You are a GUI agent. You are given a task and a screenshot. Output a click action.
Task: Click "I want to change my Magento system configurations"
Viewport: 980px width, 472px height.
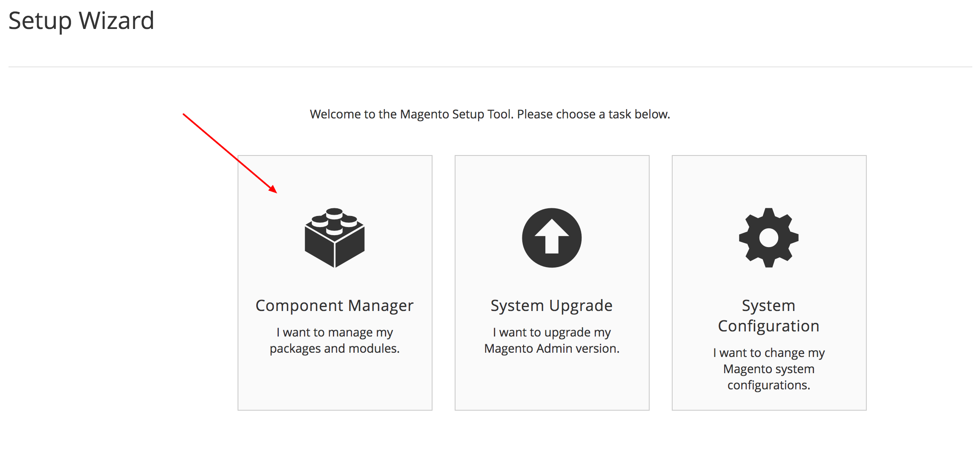pos(769,369)
